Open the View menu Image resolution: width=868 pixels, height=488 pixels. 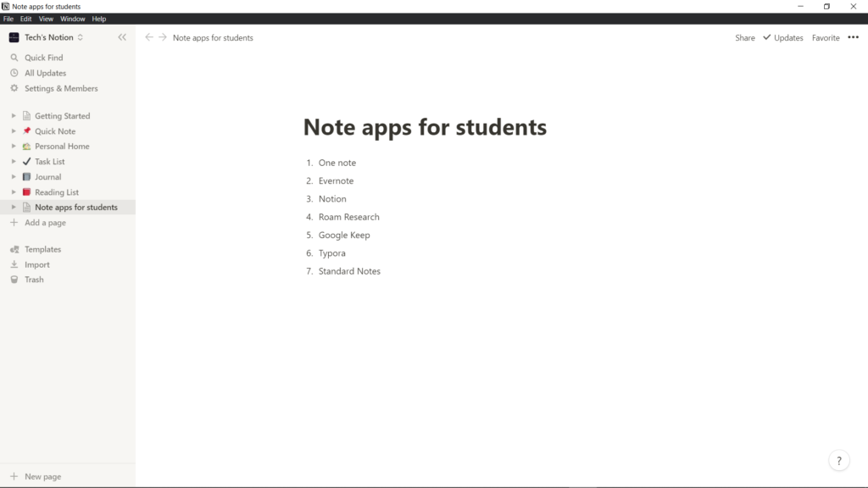46,19
